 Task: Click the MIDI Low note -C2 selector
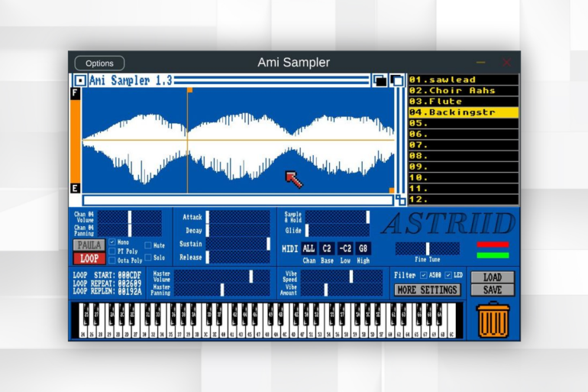pyautogui.click(x=344, y=248)
